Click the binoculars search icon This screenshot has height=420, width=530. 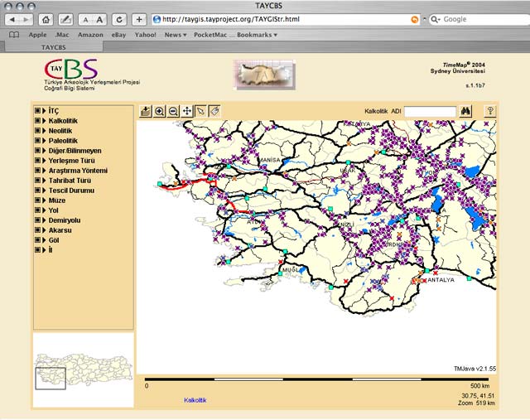coord(465,111)
